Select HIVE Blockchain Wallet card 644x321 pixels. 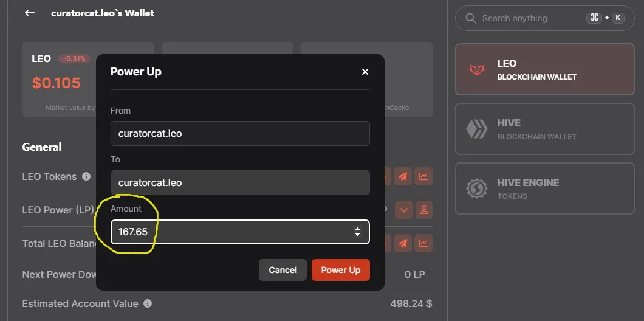(544, 129)
